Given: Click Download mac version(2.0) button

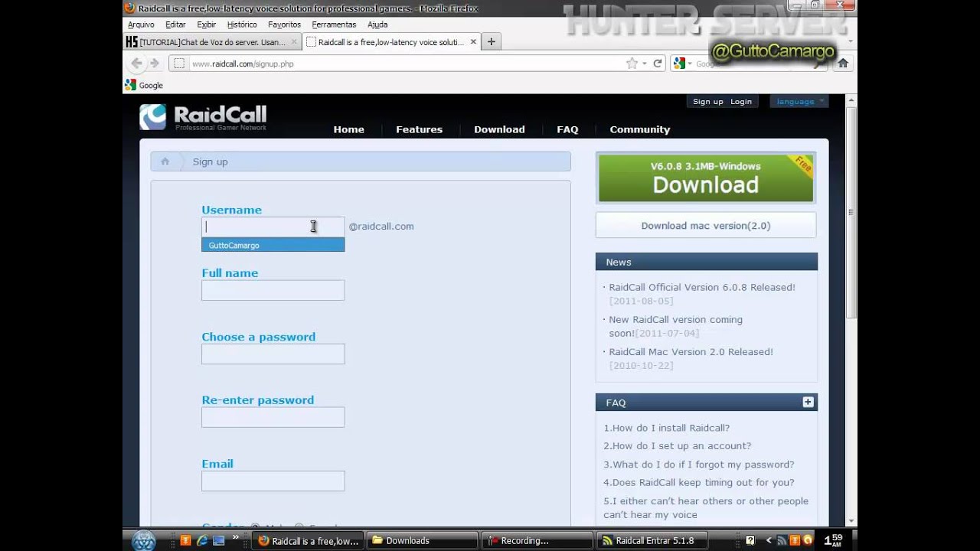Looking at the screenshot, I should (705, 226).
